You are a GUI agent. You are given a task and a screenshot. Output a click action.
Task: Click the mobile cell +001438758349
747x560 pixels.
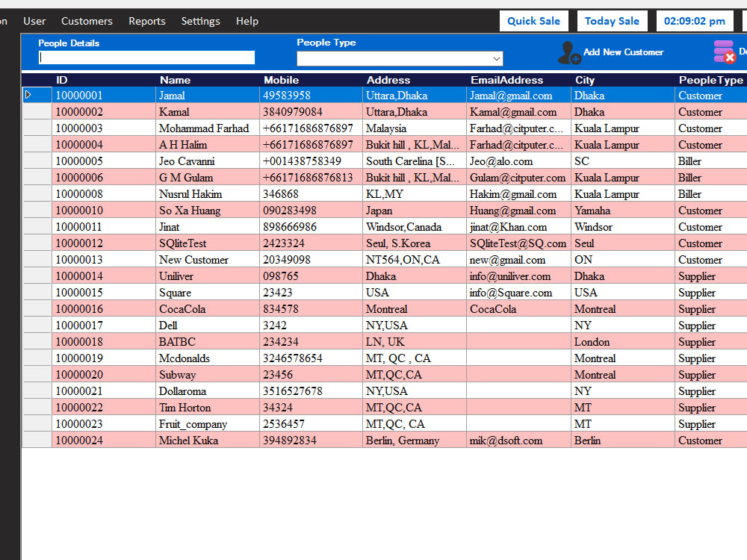pyautogui.click(x=311, y=161)
